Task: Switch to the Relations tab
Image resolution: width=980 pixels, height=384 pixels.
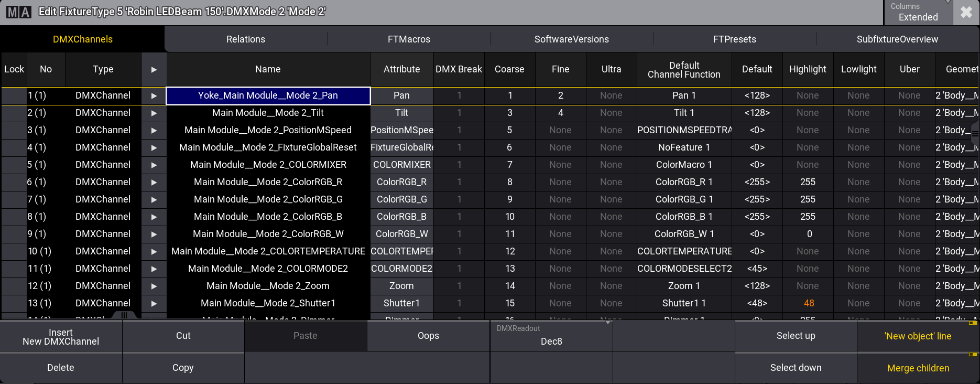Action: click(246, 39)
